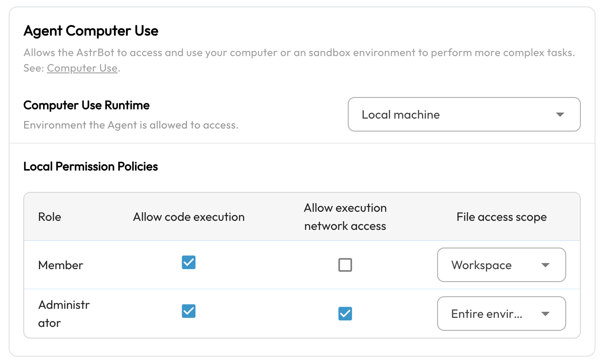This screenshot has height=364, width=605.
Task: Enable execution network access for Member
Action: click(x=345, y=265)
